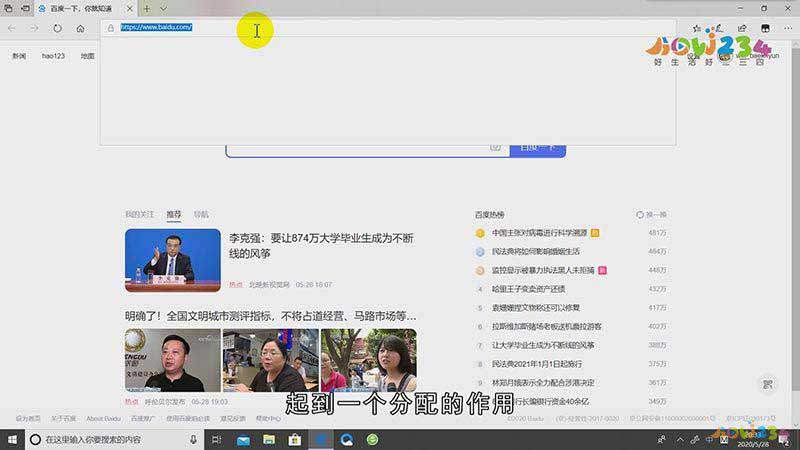Open the blue Q browser taskbar icon
The width and height of the screenshot is (800, 450).
pos(347,439)
